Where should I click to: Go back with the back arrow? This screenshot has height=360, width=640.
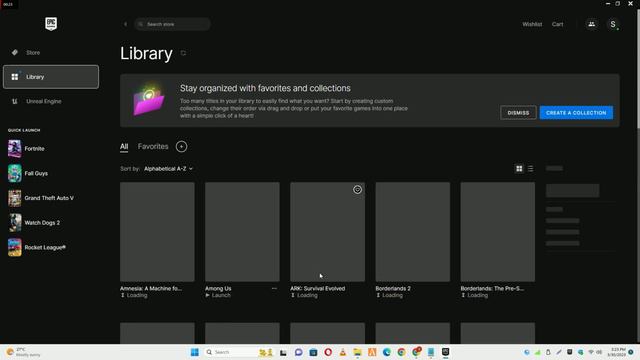point(125,24)
